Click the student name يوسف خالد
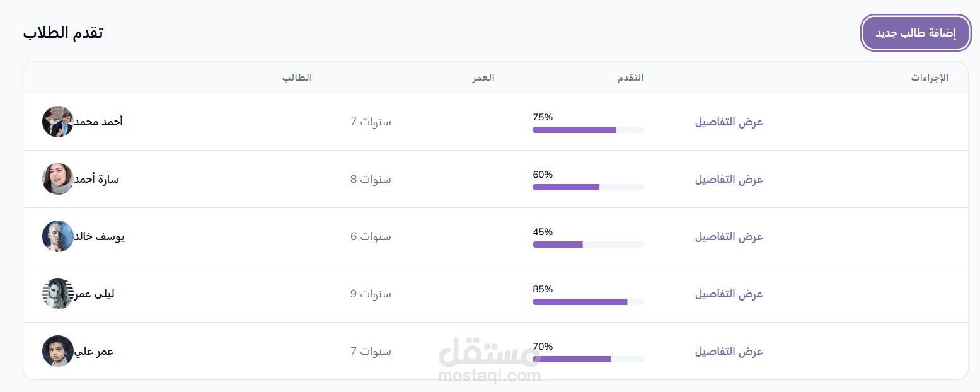980x392 pixels. coord(100,236)
